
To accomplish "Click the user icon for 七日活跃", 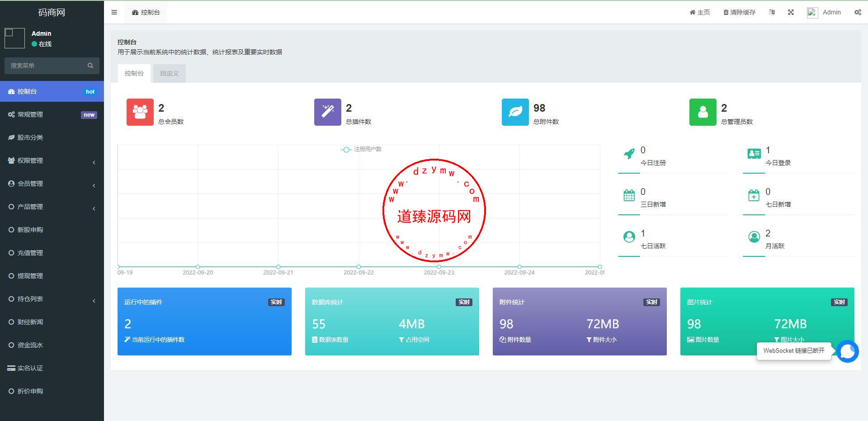I will click(x=629, y=237).
